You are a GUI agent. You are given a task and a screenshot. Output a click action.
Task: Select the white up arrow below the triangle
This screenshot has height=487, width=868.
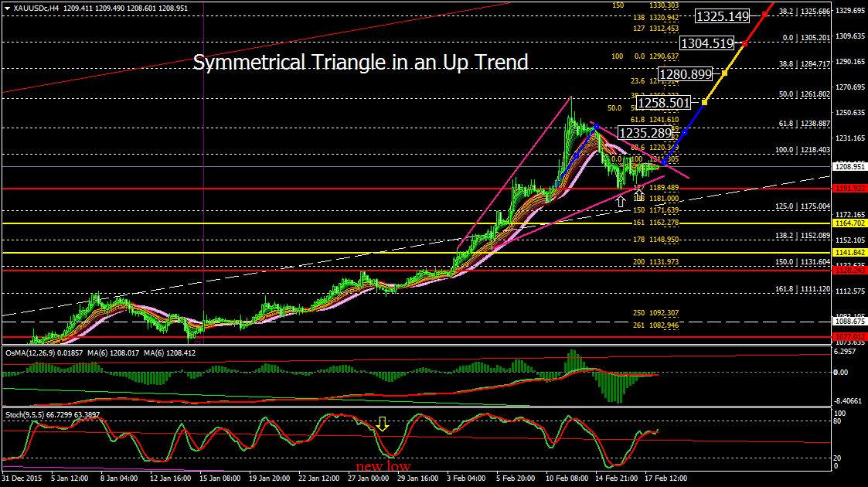(621, 202)
